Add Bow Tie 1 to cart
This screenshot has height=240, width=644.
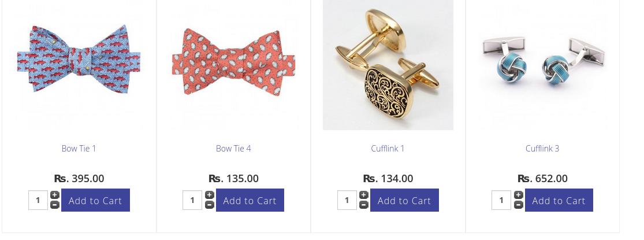click(95, 201)
